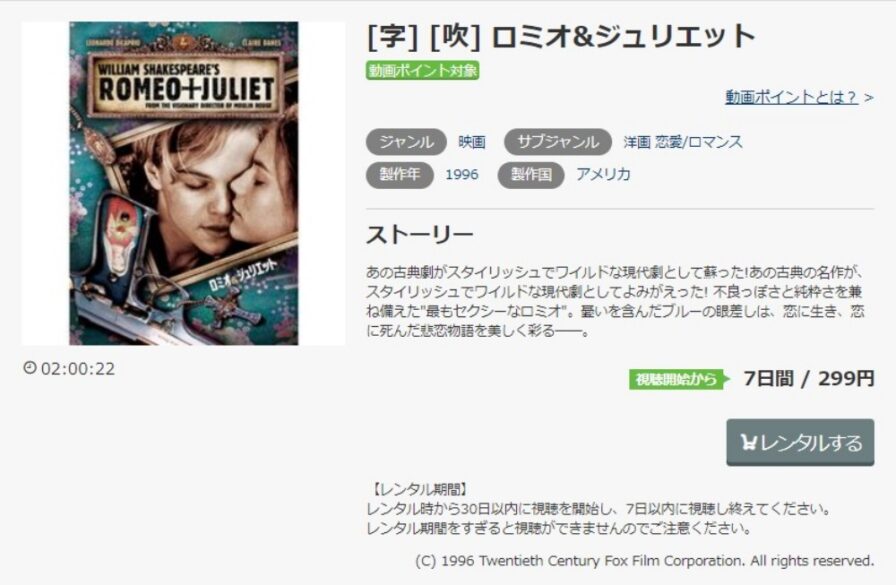The width and height of the screenshot is (896, 585).
Task: Click the 7日間 / 299円 price text
Action: [x=809, y=378]
